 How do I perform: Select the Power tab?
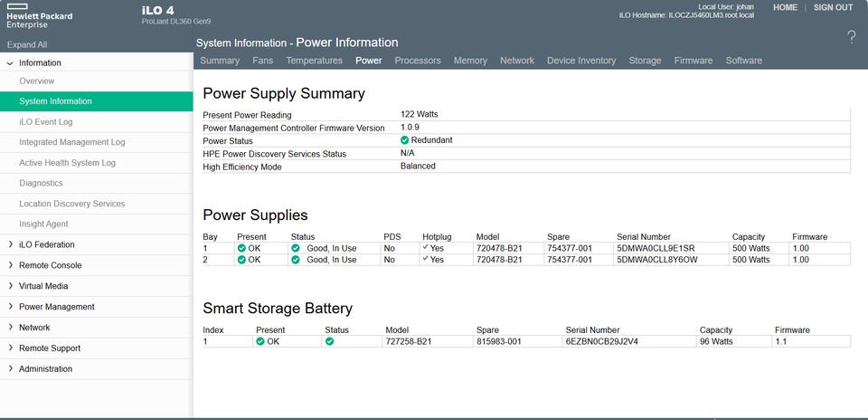pyautogui.click(x=369, y=61)
